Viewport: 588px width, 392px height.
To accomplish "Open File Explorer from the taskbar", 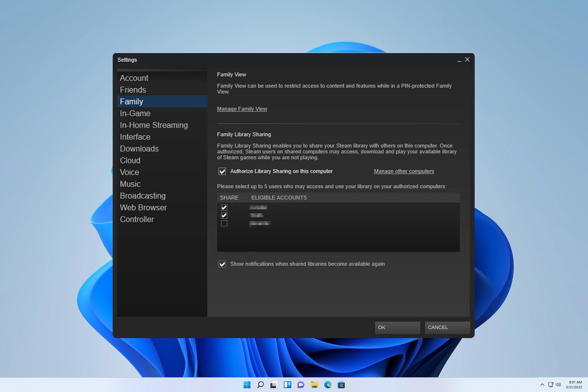I will [x=314, y=385].
